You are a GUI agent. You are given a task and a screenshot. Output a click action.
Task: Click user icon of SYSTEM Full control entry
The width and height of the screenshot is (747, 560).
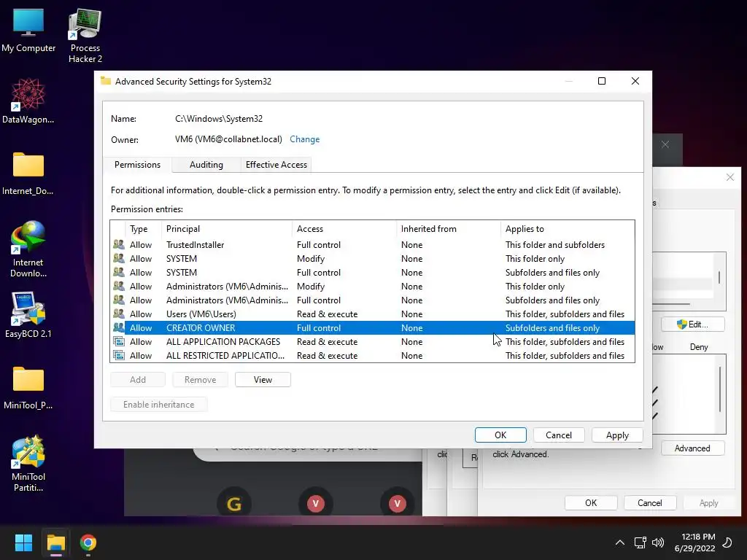click(x=119, y=273)
